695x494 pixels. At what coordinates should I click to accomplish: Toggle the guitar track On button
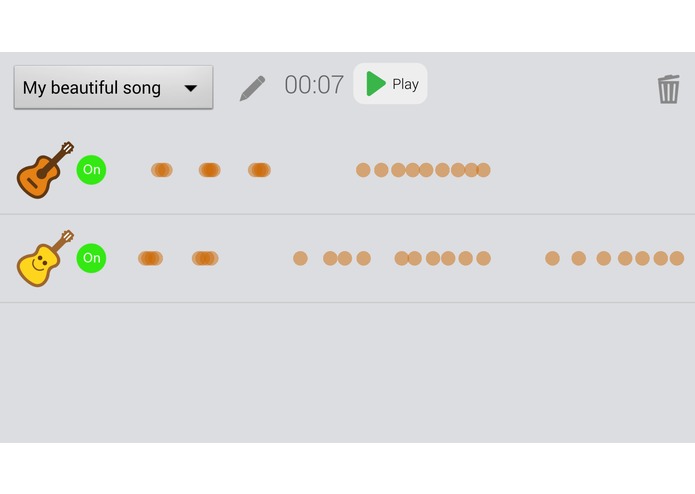click(x=91, y=169)
